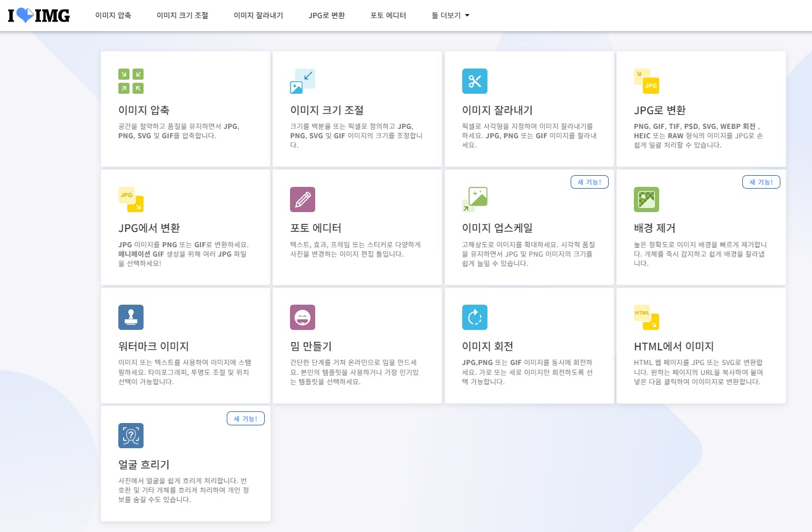Choose JPG로 변환 in the header menu
This screenshot has width=812, height=532.
point(327,15)
